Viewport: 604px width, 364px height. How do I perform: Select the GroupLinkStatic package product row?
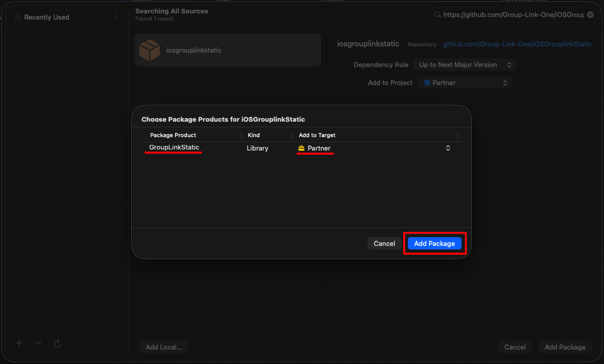tap(301, 148)
